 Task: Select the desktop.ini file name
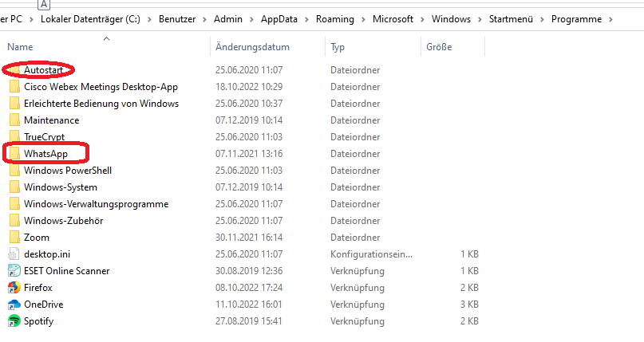pos(47,254)
